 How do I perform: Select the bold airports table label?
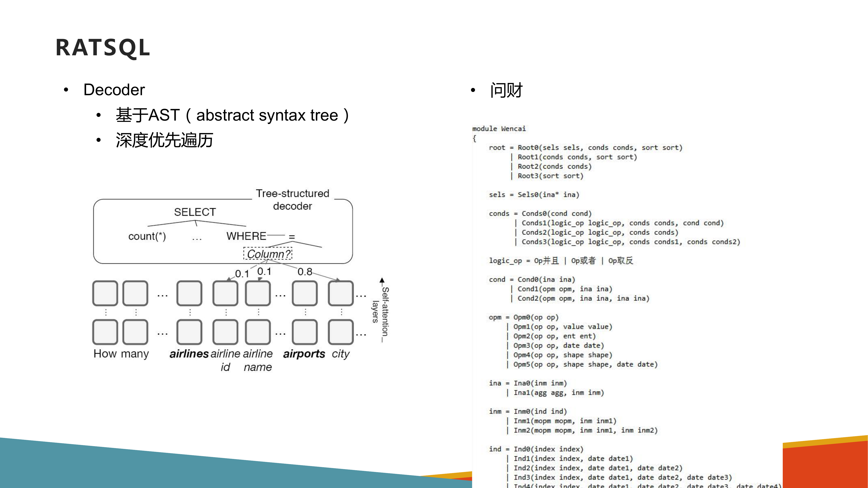(x=304, y=354)
